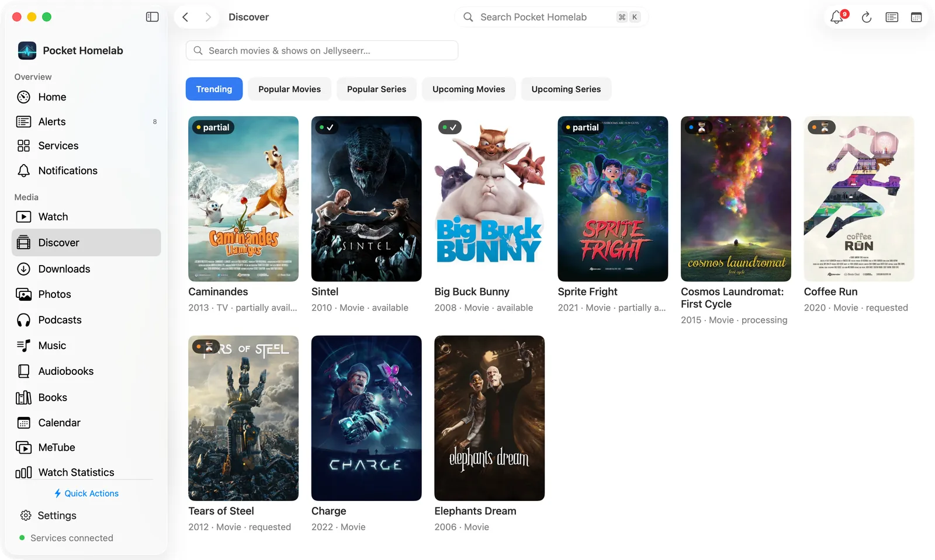Screen dimensions: 935x560
Task: Click the Quick Actions link
Action: click(x=86, y=493)
